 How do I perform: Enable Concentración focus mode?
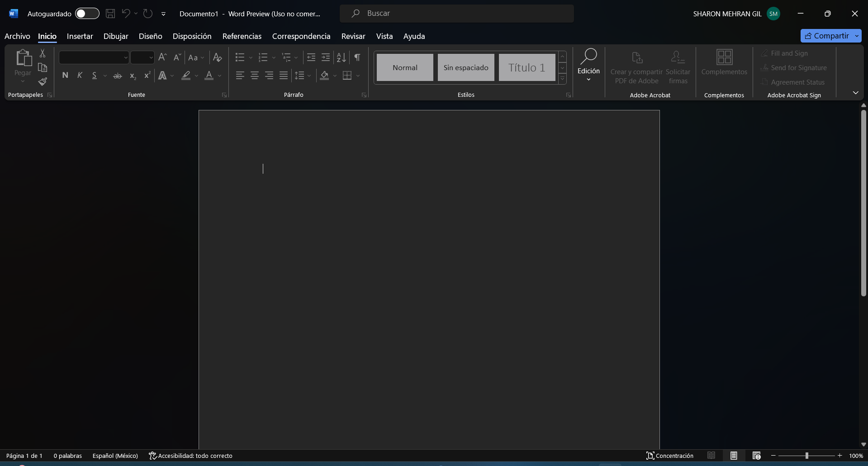[x=670, y=456]
